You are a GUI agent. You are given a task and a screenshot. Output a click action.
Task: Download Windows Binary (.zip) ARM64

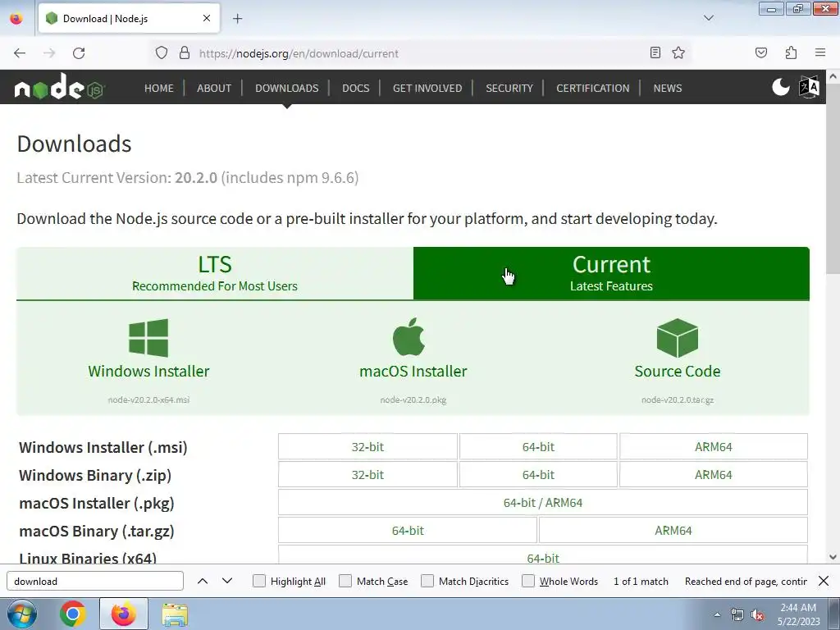713,475
